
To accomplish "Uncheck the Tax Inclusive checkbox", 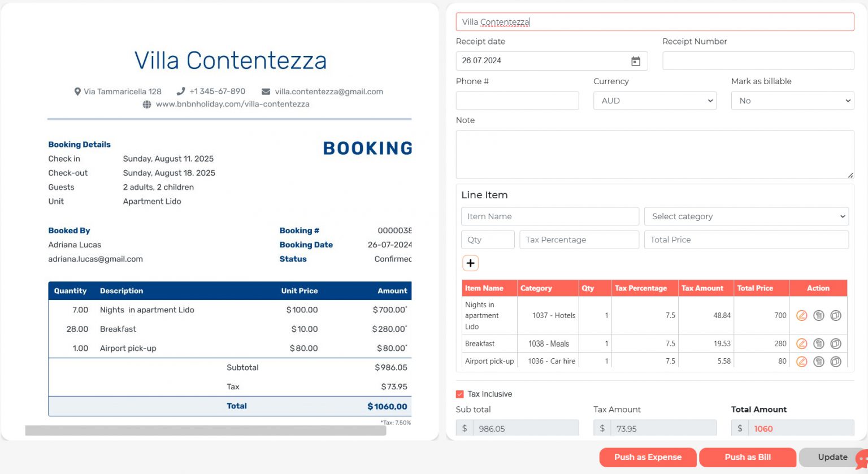I will point(459,394).
